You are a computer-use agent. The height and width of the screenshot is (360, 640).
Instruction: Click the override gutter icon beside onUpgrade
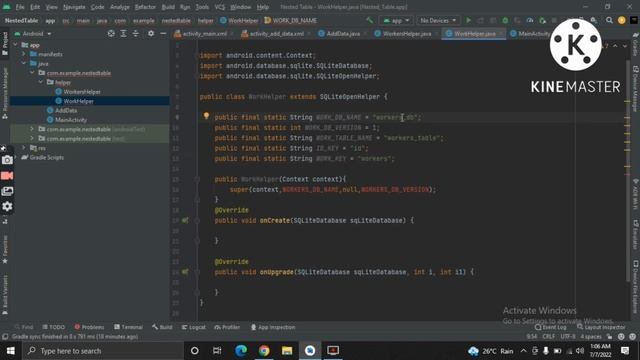(185, 272)
